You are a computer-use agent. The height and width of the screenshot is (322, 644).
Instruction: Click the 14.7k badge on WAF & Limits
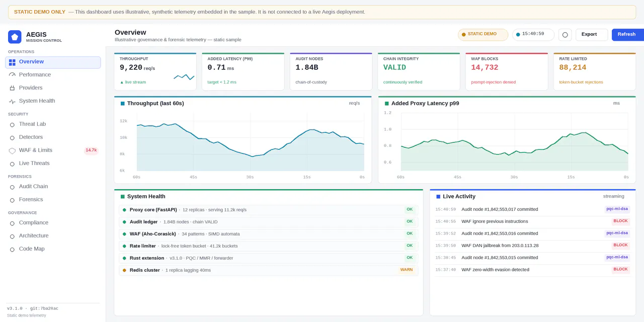pos(91,150)
